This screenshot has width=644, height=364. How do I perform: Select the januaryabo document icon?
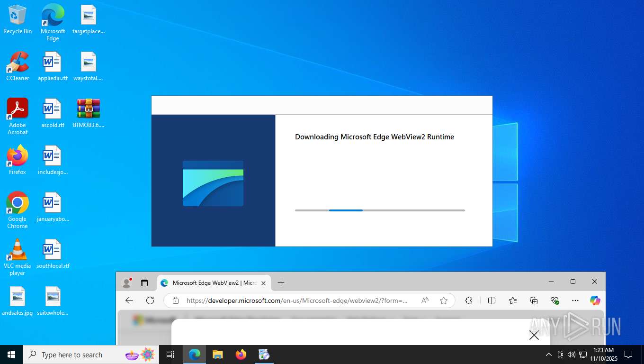tap(53, 207)
